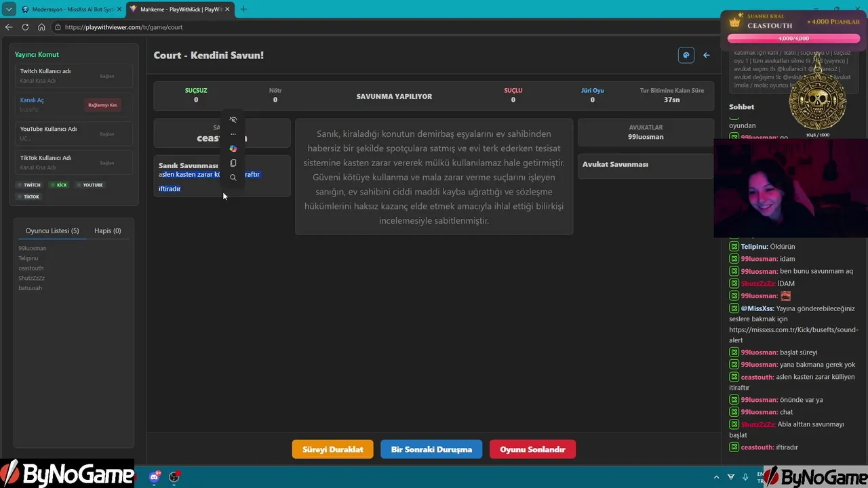The width and height of the screenshot is (868, 488).
Task: Click the copy icon in the selection popup
Action: (233, 163)
